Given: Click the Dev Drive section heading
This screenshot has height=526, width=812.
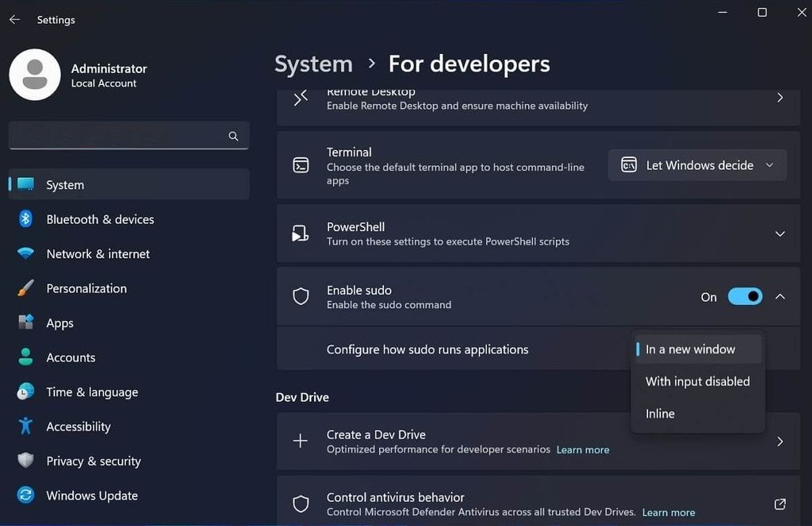Looking at the screenshot, I should coord(302,396).
